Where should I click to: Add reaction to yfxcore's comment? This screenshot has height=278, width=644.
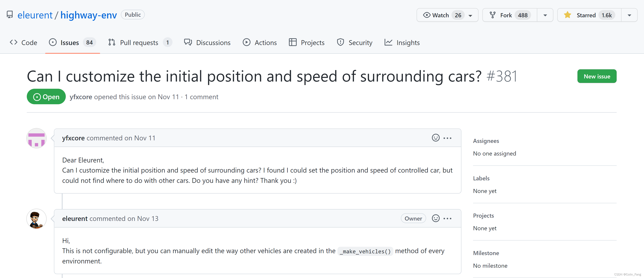[435, 138]
